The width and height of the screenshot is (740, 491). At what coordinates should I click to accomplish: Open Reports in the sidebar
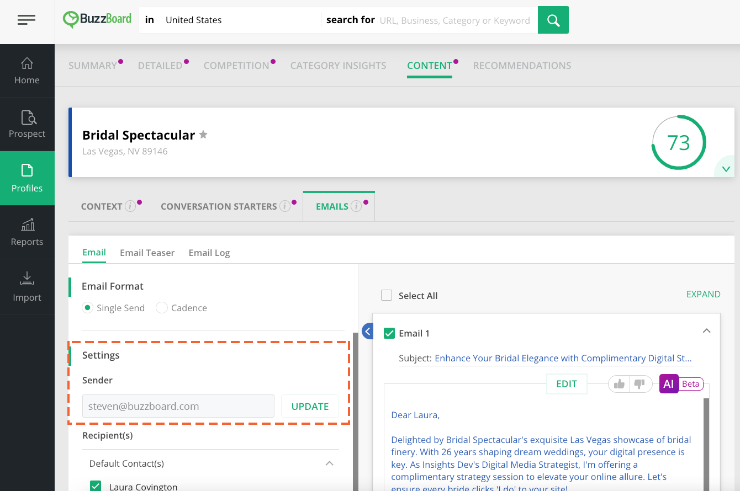(x=27, y=232)
